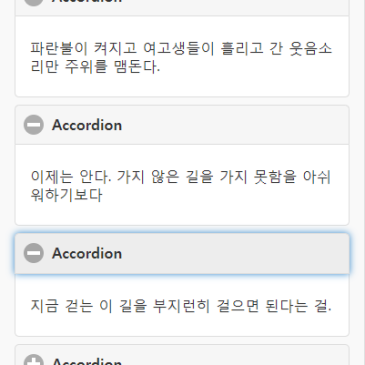Click the minus icon above "이제는 안다" panel

(34, 125)
